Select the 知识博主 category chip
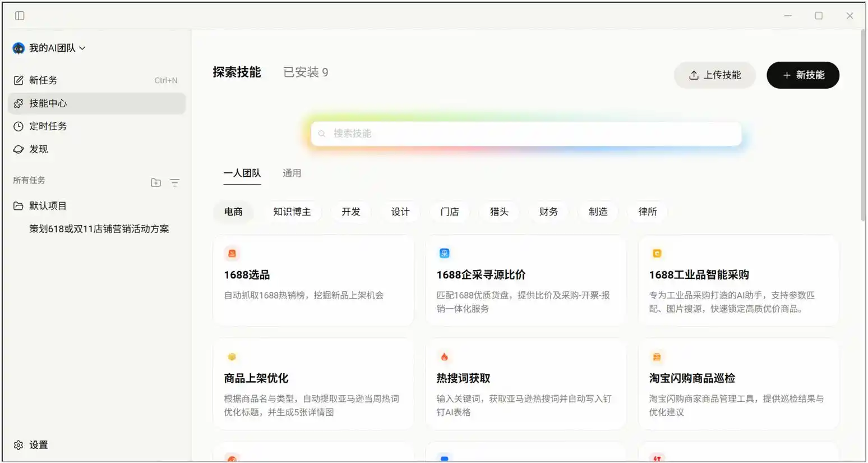Screen dimensions: 868x463 coord(292,212)
